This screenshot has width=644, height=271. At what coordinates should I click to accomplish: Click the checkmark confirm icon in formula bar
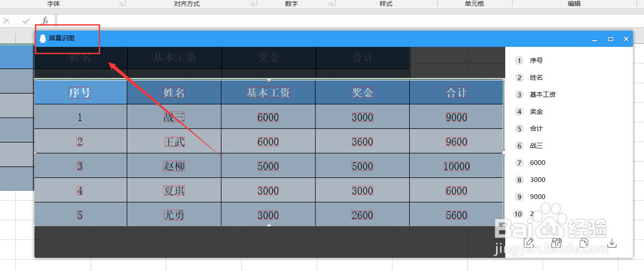(x=26, y=20)
